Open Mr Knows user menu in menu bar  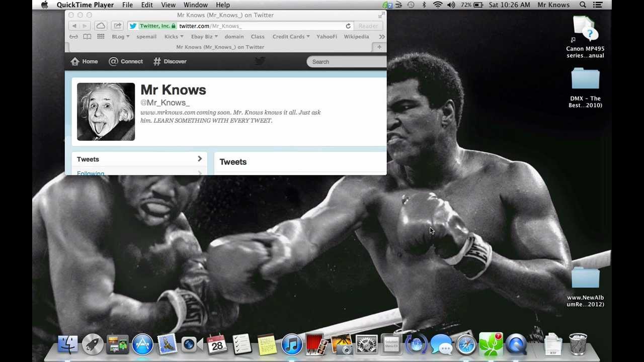(553, 5)
